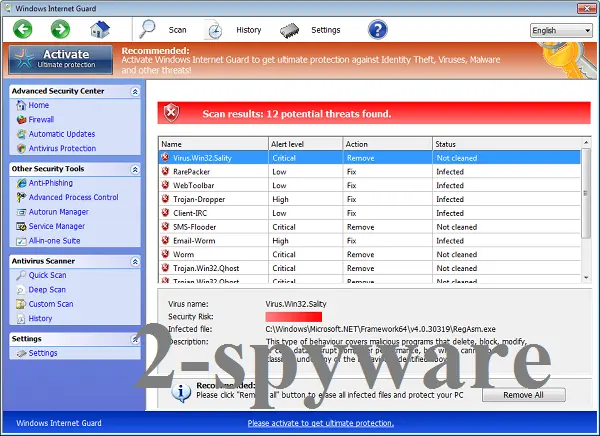The width and height of the screenshot is (600, 436).
Task: Open History from the top toolbar
Action: [x=249, y=30]
